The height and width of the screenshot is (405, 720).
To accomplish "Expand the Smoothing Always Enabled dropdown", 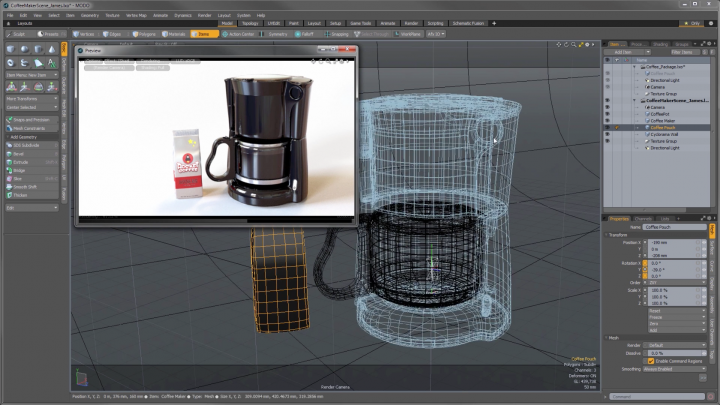I will [676, 368].
